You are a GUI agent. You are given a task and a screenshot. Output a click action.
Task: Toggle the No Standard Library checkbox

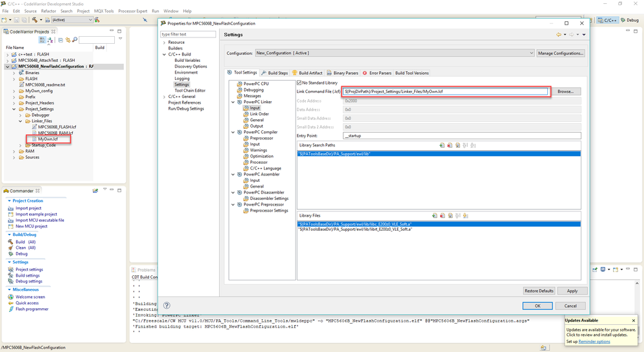(299, 83)
